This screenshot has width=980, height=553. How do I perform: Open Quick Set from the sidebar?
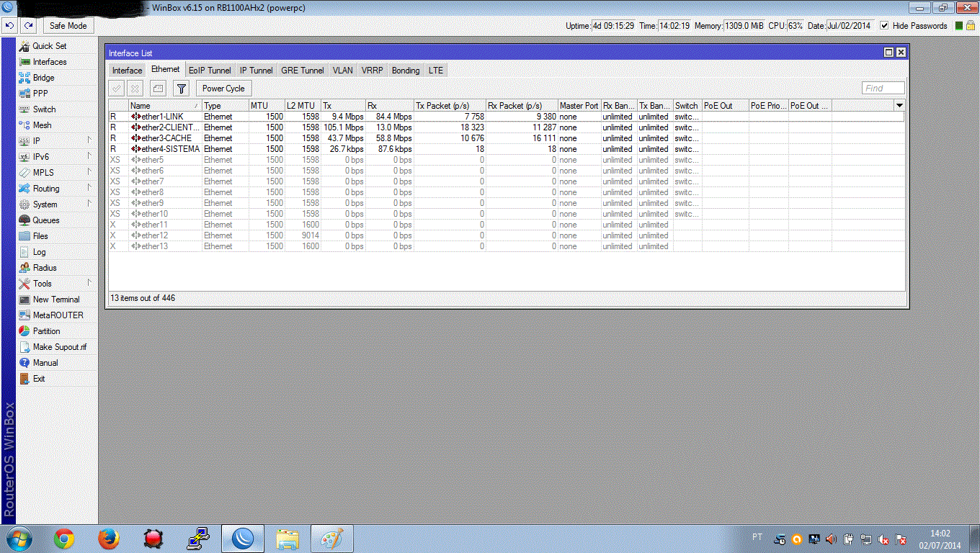[x=50, y=46]
